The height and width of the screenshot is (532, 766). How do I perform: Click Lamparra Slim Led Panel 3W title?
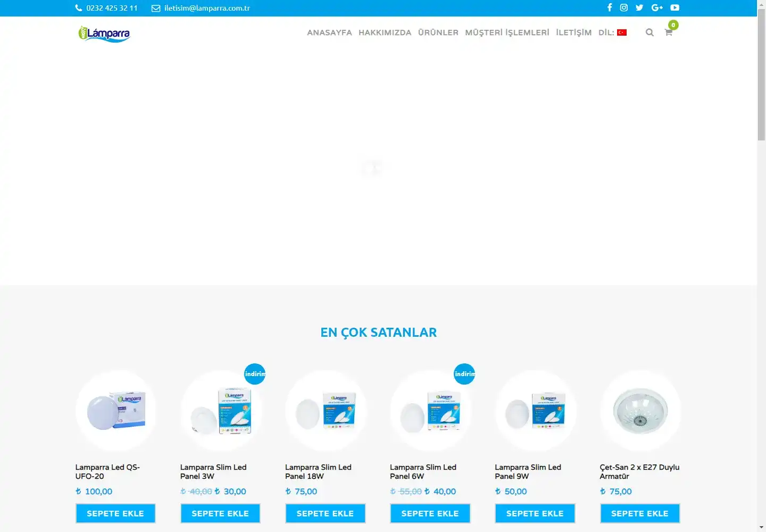click(213, 472)
